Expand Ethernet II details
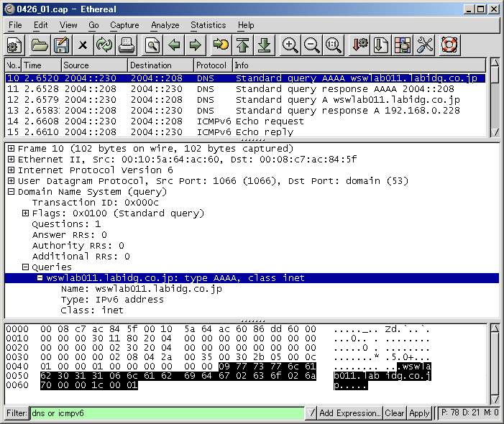The image size is (504, 424). tap(12, 160)
